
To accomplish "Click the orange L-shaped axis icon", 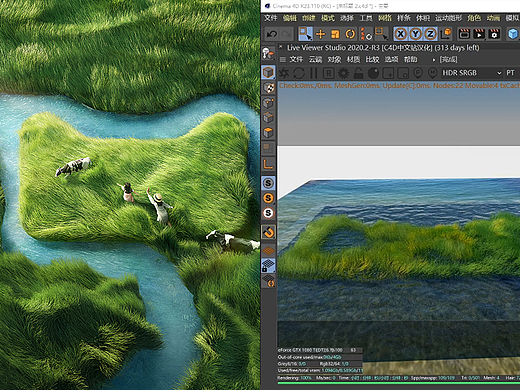I will point(268,164).
